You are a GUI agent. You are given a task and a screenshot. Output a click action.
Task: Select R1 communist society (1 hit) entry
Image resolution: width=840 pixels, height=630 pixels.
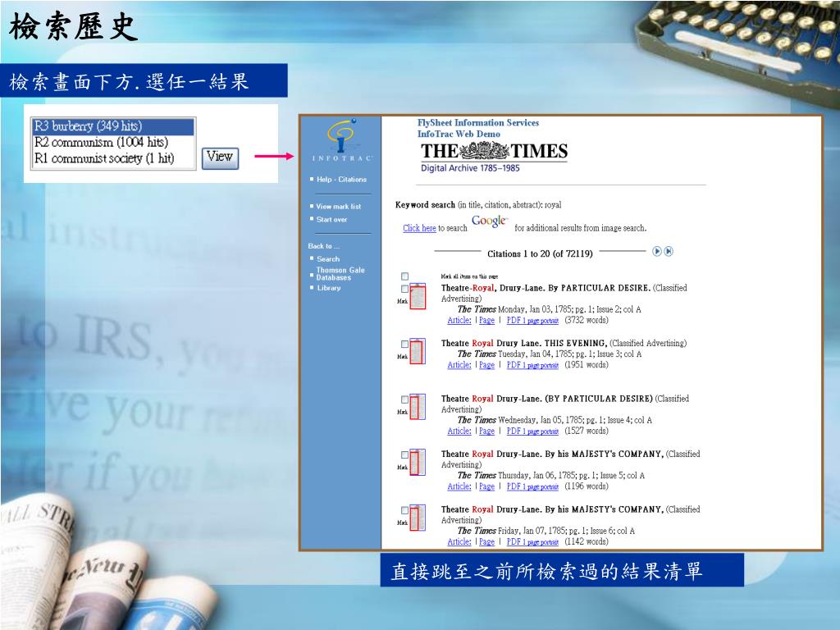click(113, 158)
